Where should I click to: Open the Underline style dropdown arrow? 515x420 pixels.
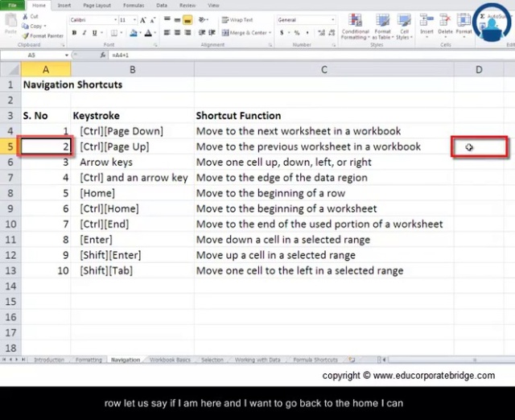[x=101, y=33]
